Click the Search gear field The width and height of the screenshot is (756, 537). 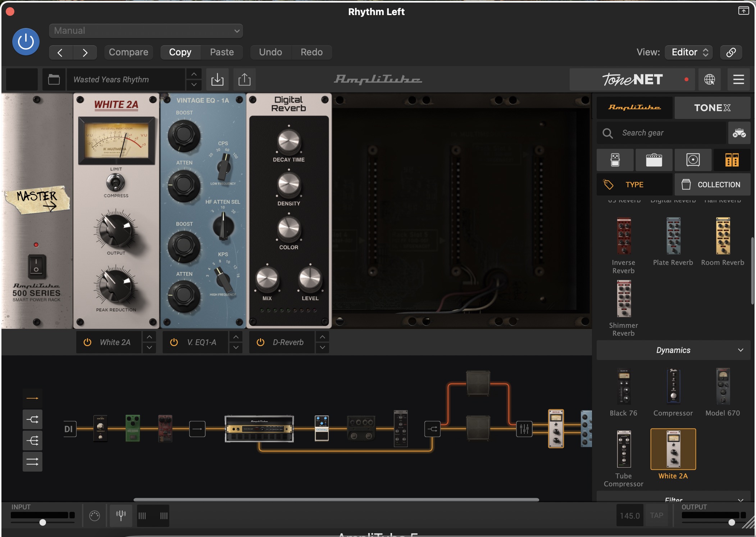[x=662, y=133]
